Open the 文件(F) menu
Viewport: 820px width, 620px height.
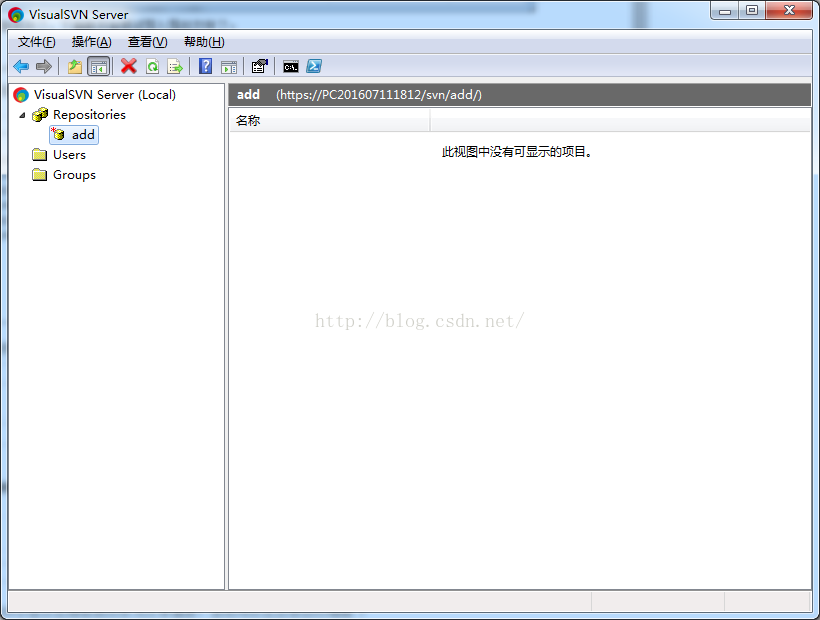pos(37,42)
